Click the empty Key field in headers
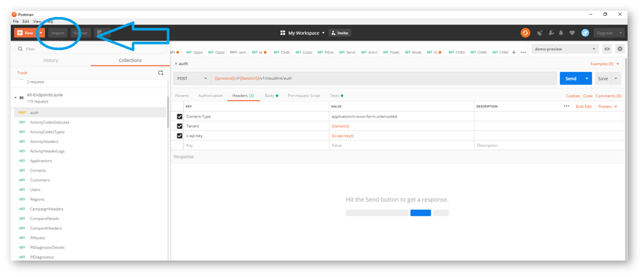Screen dimensions: 644x277 (x=256, y=145)
